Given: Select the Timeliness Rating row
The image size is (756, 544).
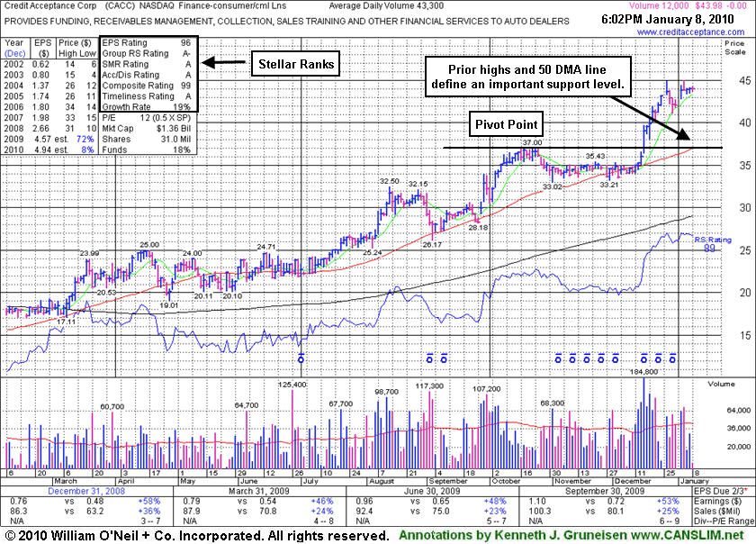Looking at the screenshot, I should [146, 96].
